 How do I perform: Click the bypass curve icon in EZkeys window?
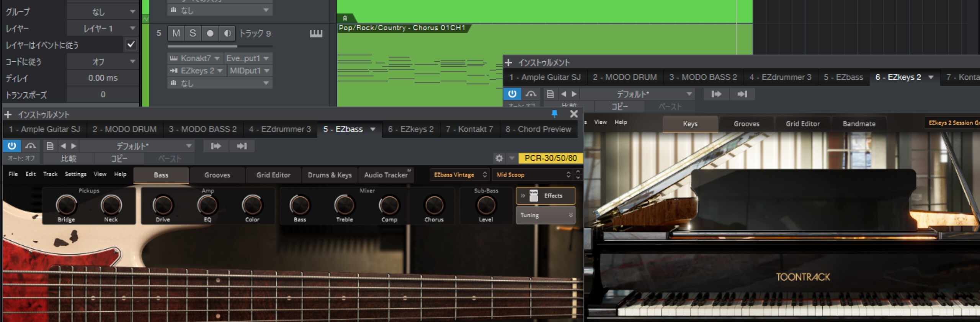point(531,94)
